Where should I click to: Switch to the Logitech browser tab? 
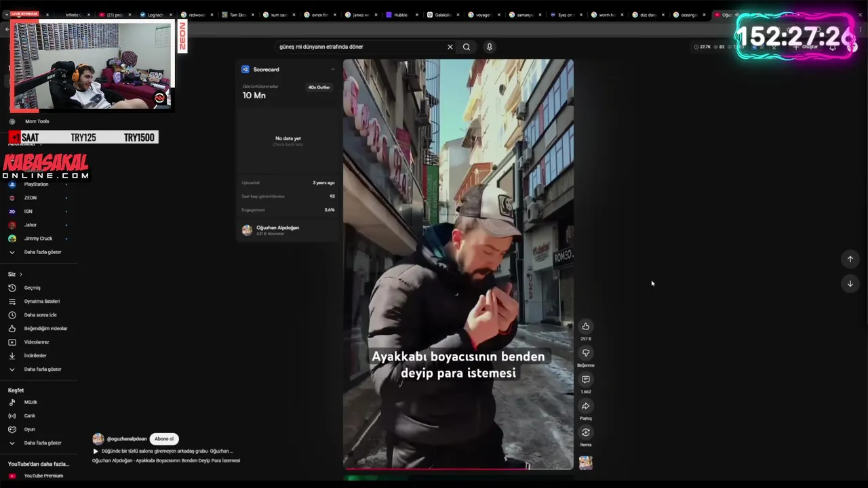coord(155,15)
